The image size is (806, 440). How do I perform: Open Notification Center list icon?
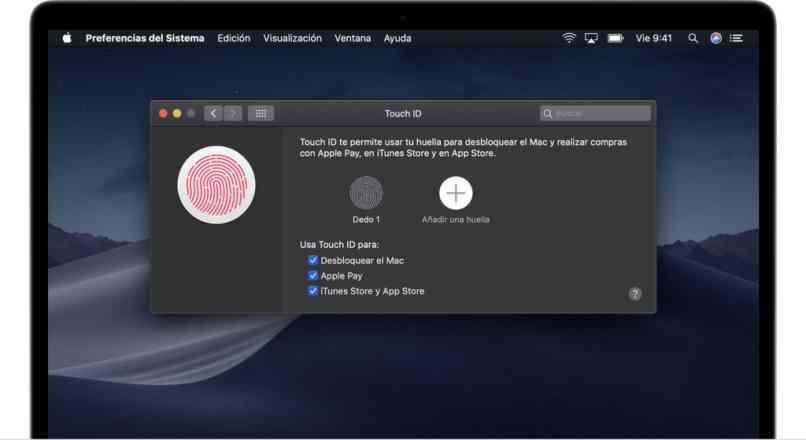coord(737,38)
